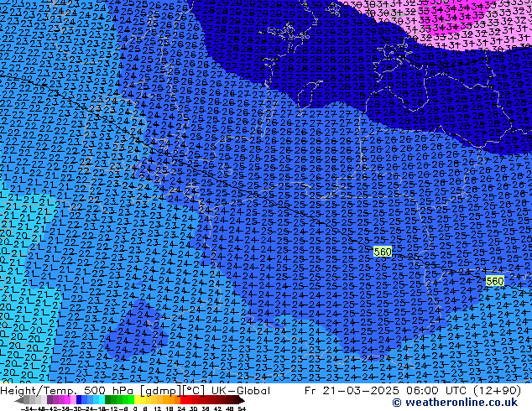Image resolution: width=532 pixels, height=411 pixels.
Task: Click the bright red swatch in the legend
Action: pos(183,400)
